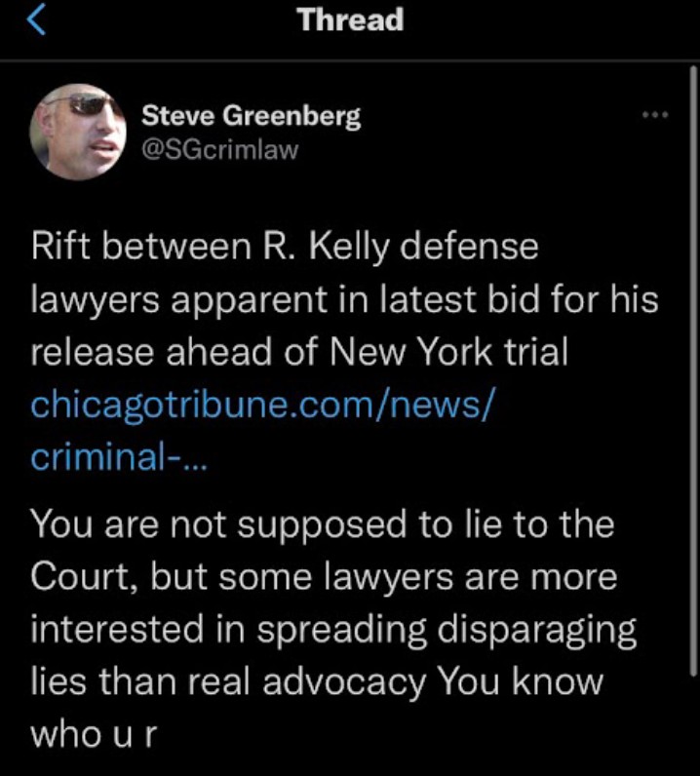
Task: Click the 'interested in spreading disparaging' line
Action: (x=333, y=630)
